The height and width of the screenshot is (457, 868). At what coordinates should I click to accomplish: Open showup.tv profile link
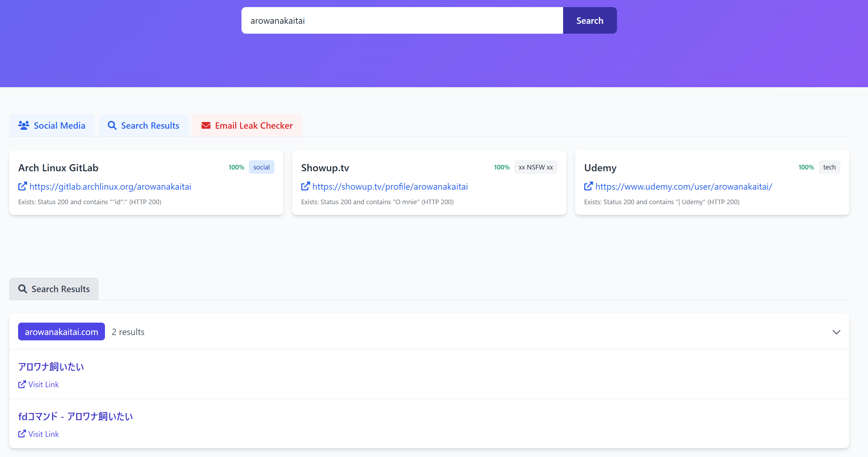[x=390, y=186]
